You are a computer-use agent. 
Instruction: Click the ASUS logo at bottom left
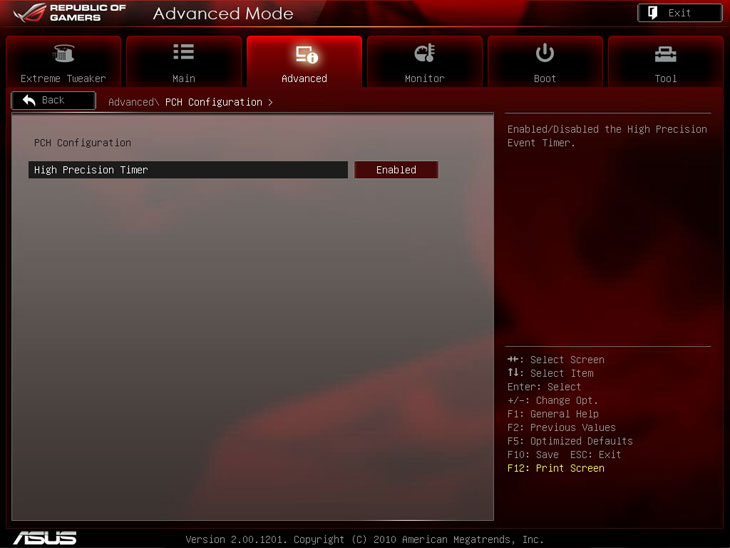(x=44, y=537)
